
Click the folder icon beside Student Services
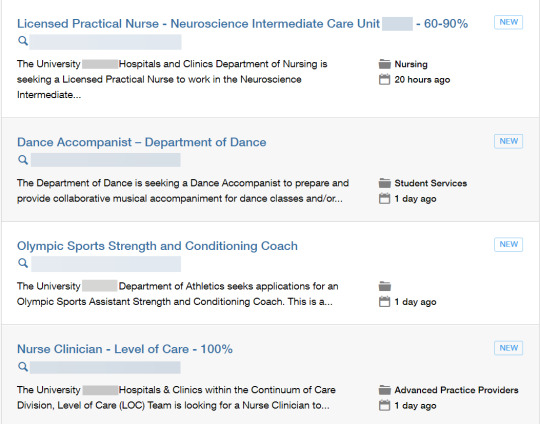click(384, 183)
